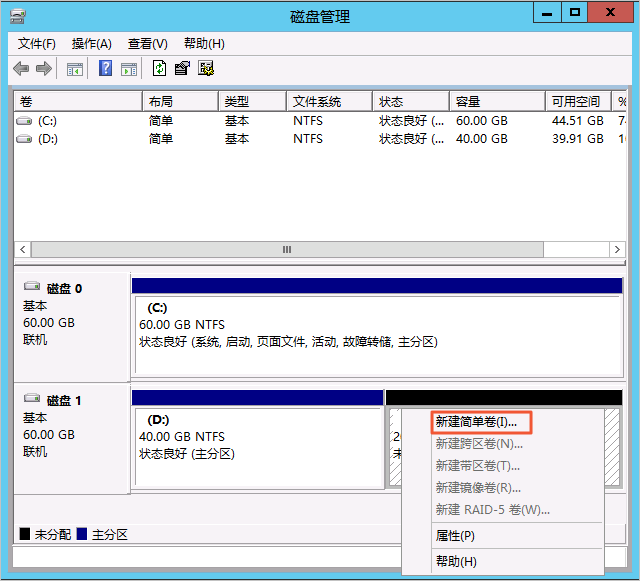Viewport: 640px width, 581px height.
Task: Click the 容量 column header
Action: pos(494,102)
